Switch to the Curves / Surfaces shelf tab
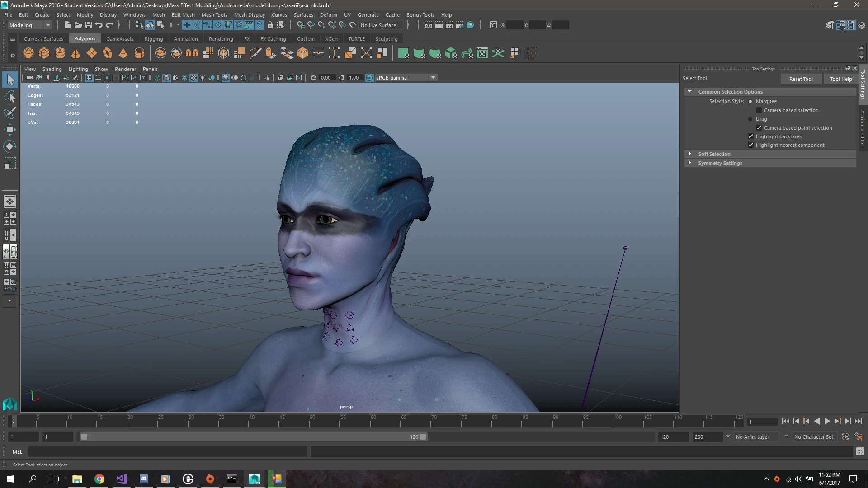 pos(43,39)
